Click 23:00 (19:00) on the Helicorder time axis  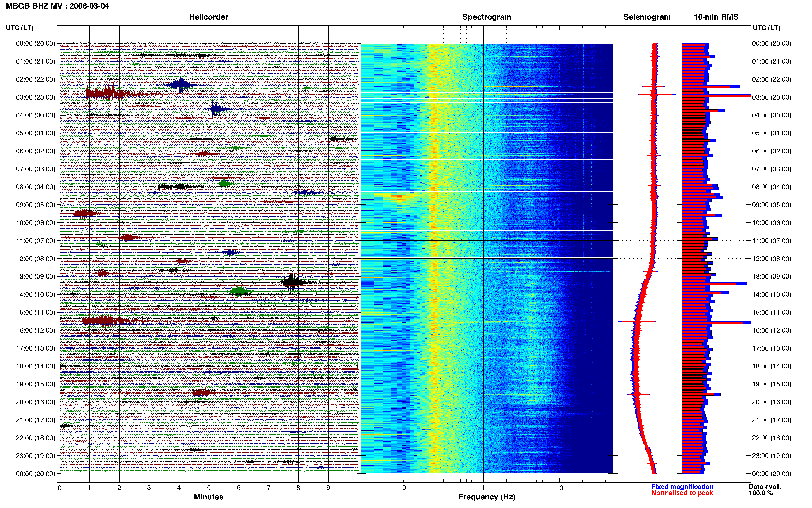(36, 456)
